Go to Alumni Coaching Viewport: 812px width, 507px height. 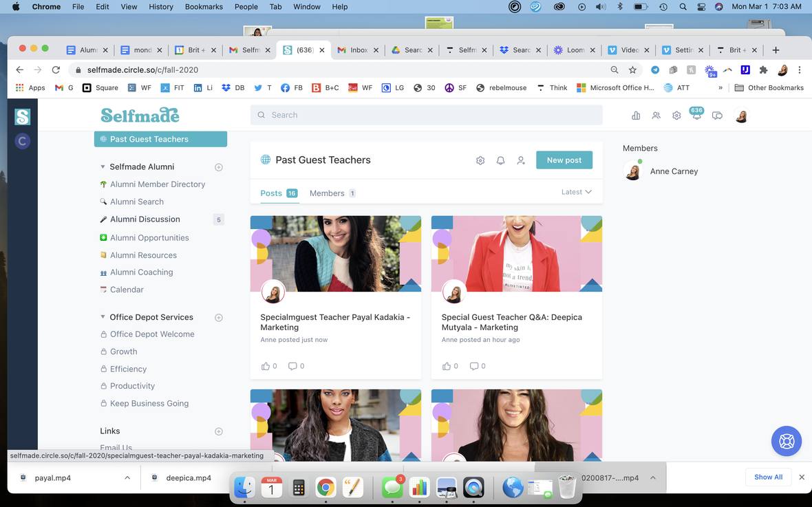coord(141,272)
